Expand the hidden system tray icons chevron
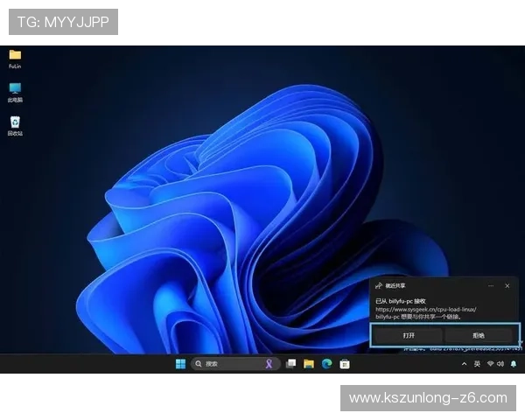The width and height of the screenshot is (525, 420). (464, 363)
